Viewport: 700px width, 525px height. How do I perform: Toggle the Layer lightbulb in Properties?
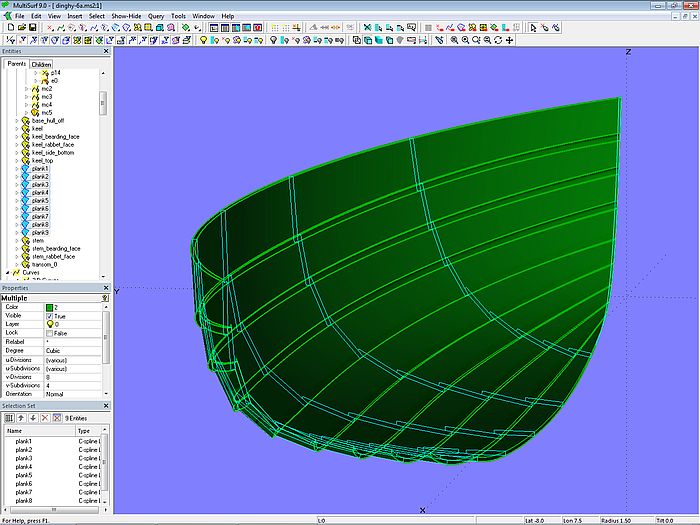(x=50, y=324)
